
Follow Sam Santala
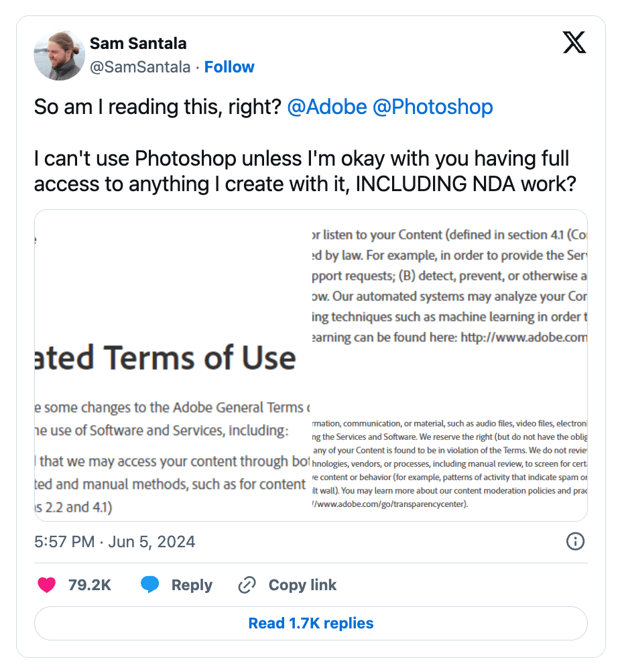click(x=229, y=67)
